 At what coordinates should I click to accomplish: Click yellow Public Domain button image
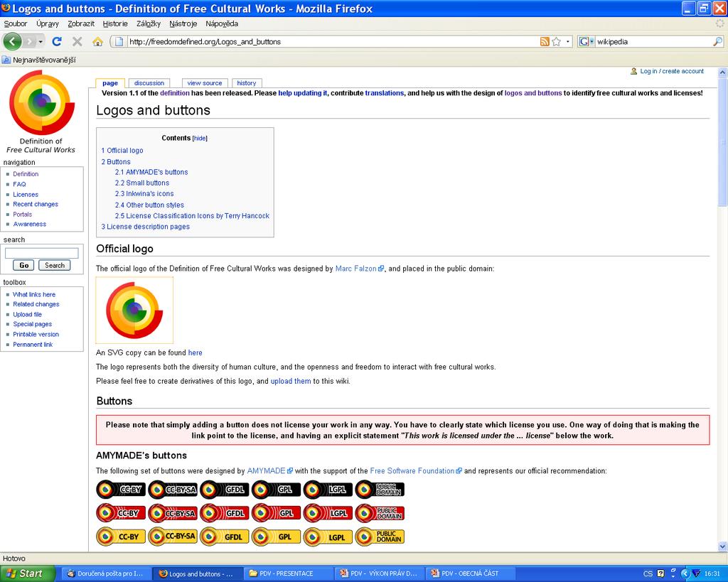click(380, 537)
